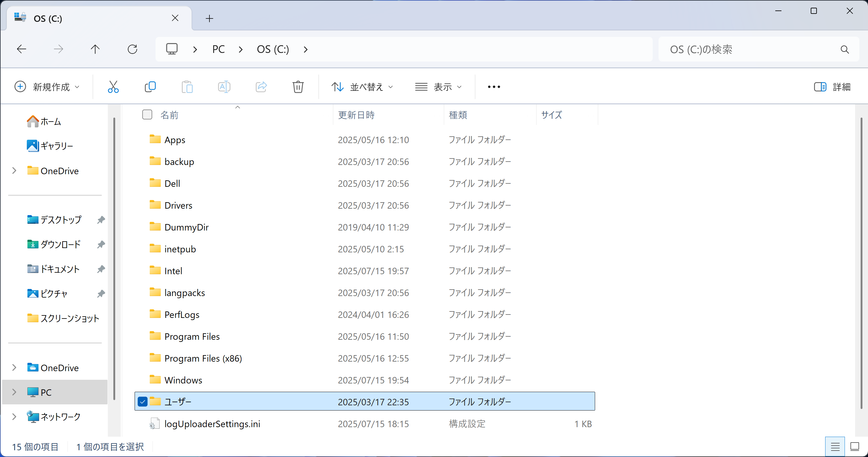Image resolution: width=868 pixels, height=457 pixels.
Task: Uncheck the ユーザー folder checkbox
Action: pos(143,401)
